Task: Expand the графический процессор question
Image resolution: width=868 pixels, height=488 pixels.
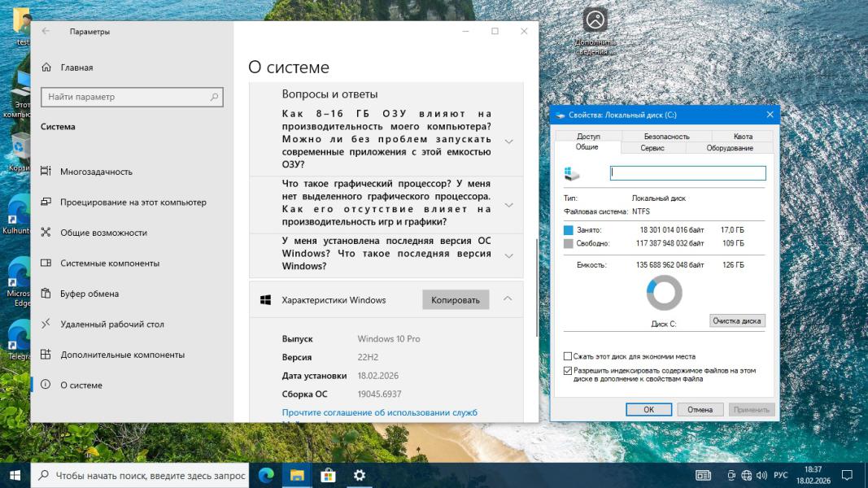Action: [x=508, y=205]
